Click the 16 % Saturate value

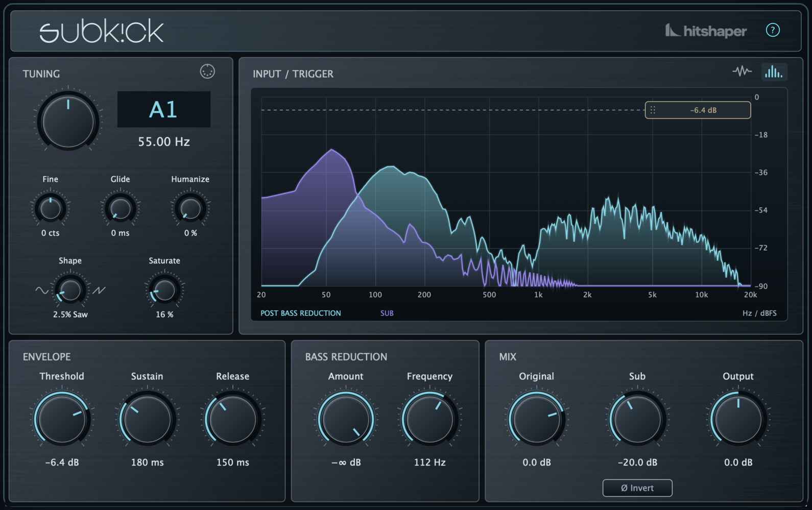164,314
